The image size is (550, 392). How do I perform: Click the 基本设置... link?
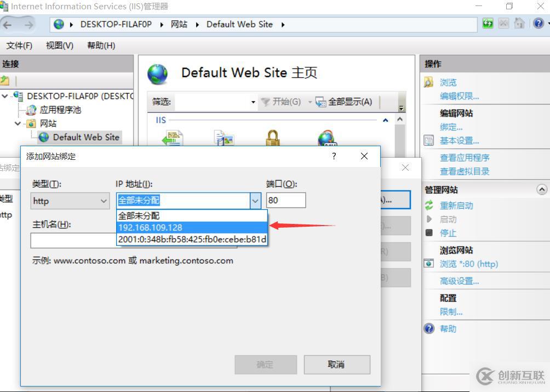coord(460,141)
